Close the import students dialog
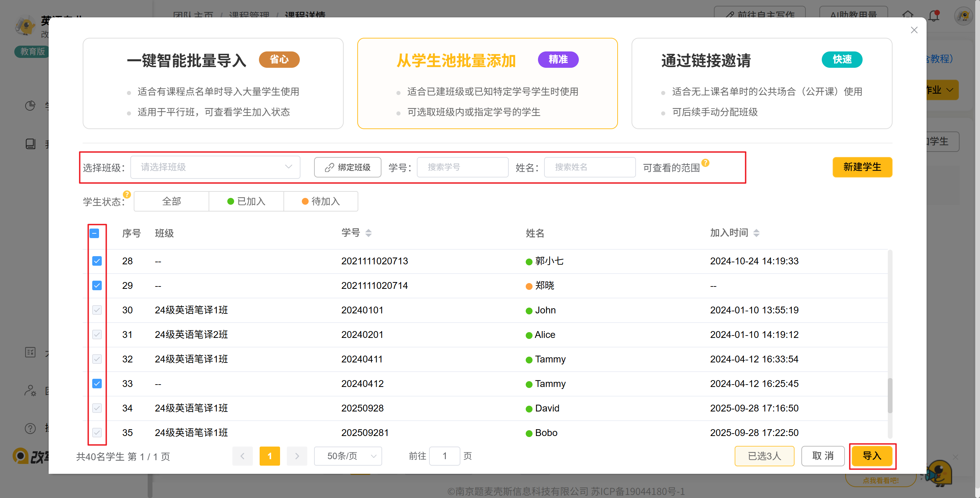 914,30
